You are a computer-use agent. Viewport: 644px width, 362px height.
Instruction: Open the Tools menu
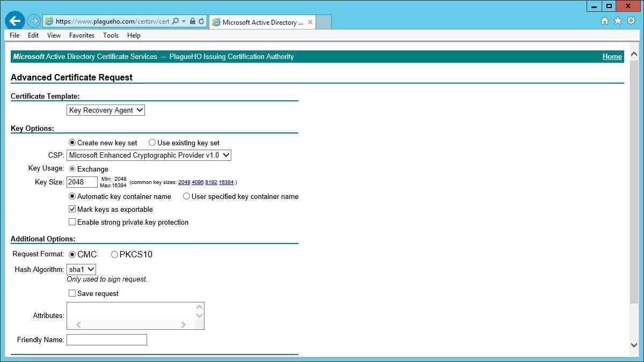[x=111, y=35]
